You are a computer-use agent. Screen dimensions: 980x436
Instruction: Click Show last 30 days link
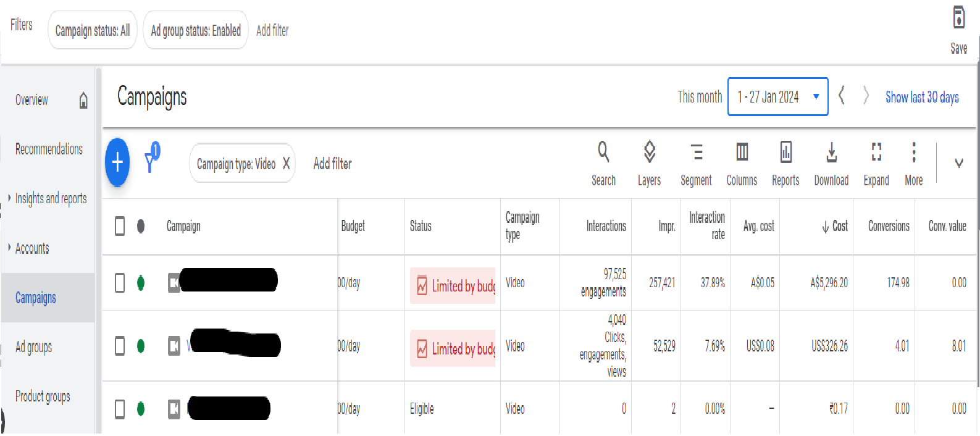tap(922, 97)
